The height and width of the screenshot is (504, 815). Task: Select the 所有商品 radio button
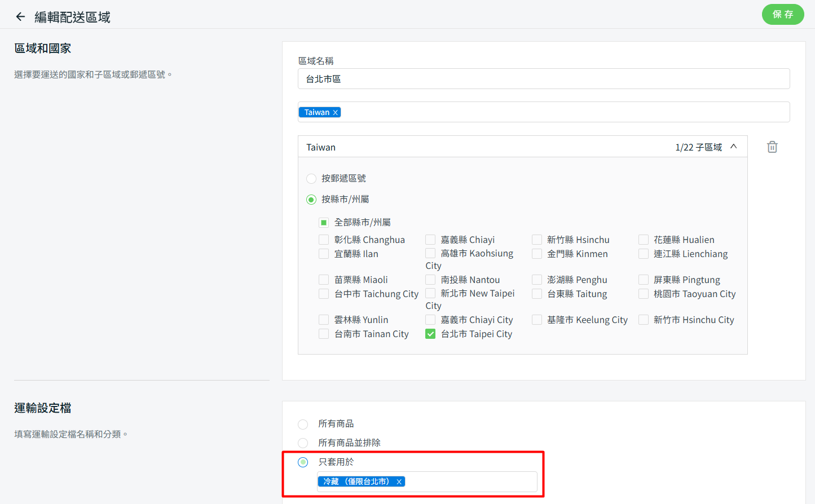pyautogui.click(x=303, y=424)
